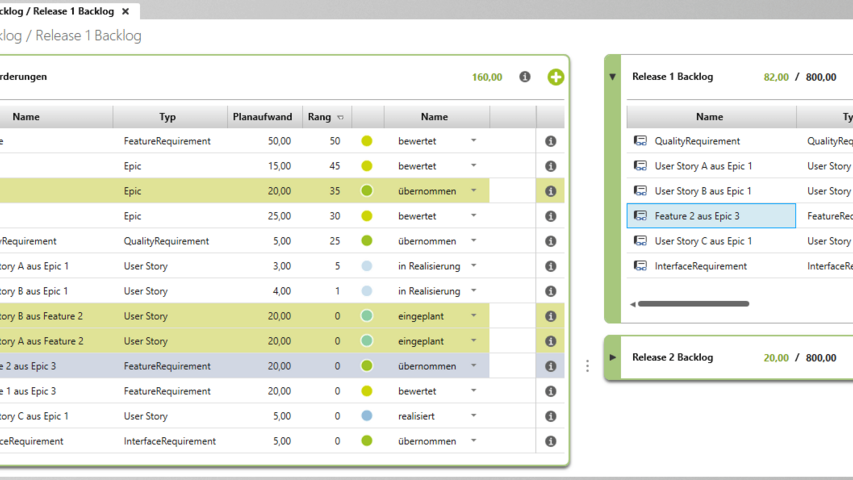Screen dimensions: 853x480
Task: Sort by Rang column header
Action: point(322,117)
